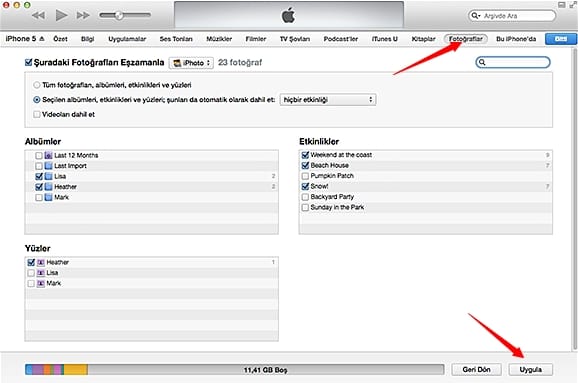578x383 pixels.
Task: Go to the Filmler tab
Action: (256, 39)
